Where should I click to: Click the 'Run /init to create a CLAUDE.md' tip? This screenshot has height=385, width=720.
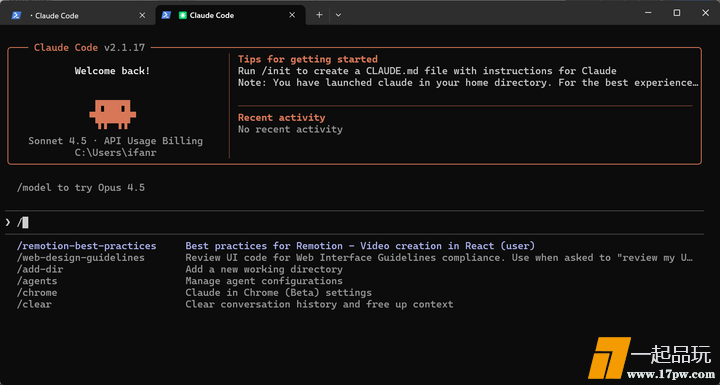click(x=427, y=71)
